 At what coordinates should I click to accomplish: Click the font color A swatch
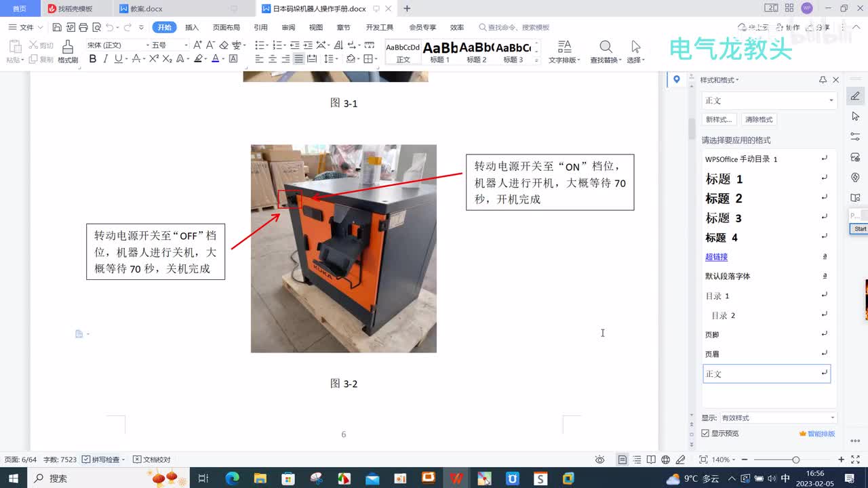pos(215,59)
